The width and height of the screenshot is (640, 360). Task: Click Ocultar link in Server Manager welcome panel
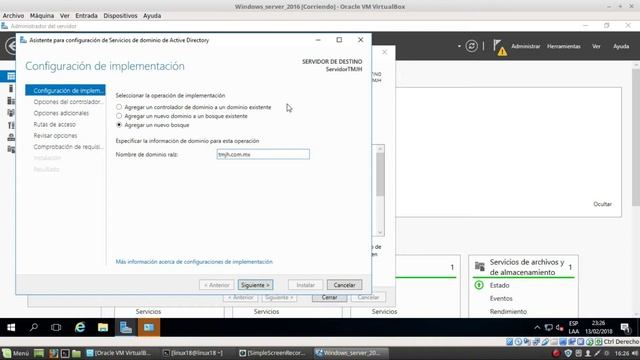tap(602, 204)
